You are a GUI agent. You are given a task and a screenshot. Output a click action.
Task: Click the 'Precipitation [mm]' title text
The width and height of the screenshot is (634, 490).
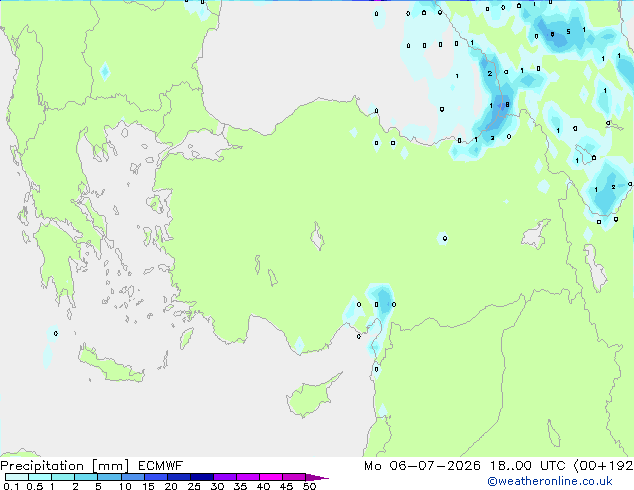[65, 466]
